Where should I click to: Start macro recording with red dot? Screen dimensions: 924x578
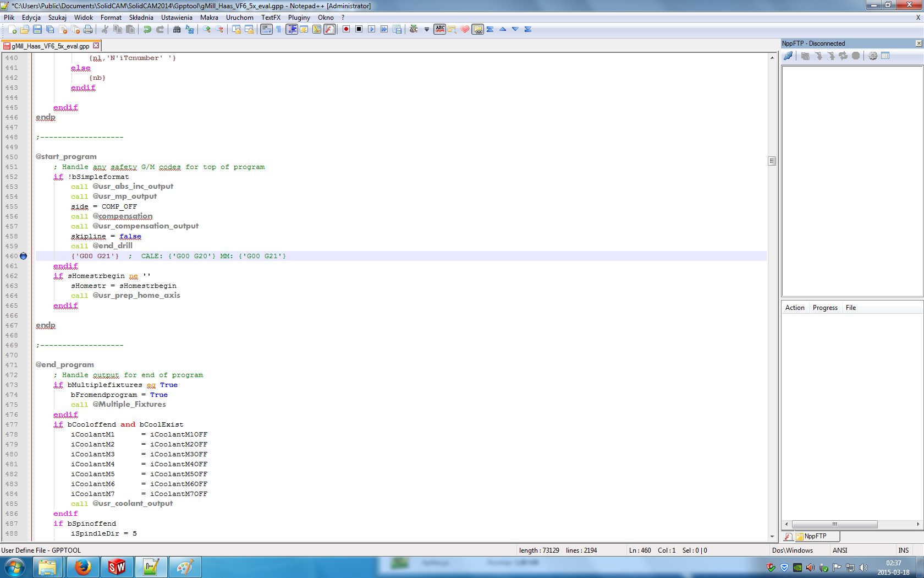[346, 29]
